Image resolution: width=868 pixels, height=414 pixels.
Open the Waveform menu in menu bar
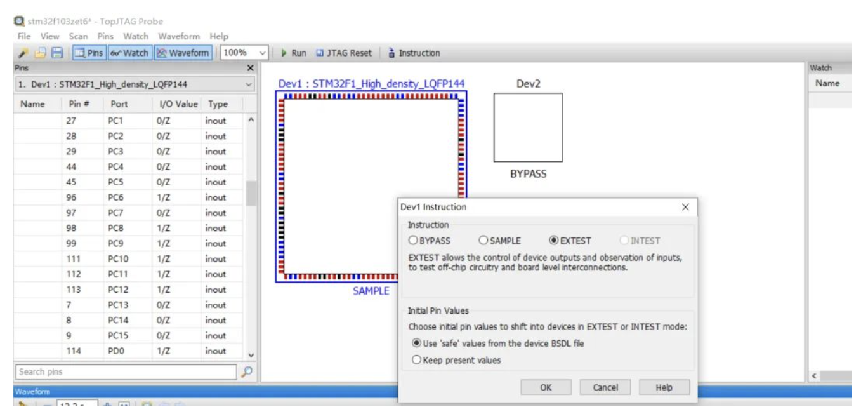[179, 36]
